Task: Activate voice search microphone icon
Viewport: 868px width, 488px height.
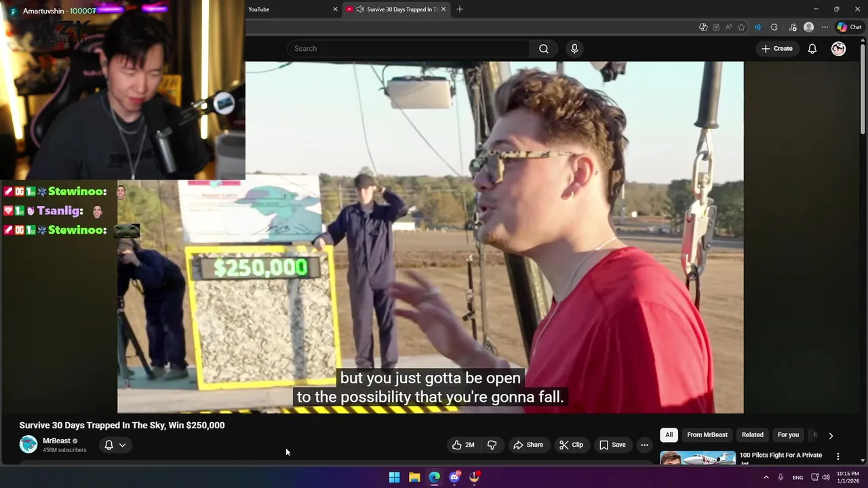Action: pyautogui.click(x=574, y=49)
